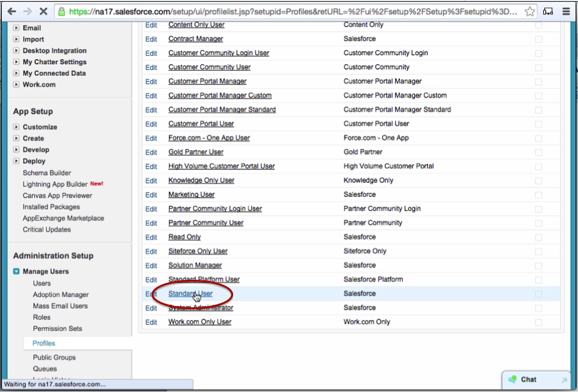Open the Customer Portal Manager Custom profile

[x=220, y=96]
